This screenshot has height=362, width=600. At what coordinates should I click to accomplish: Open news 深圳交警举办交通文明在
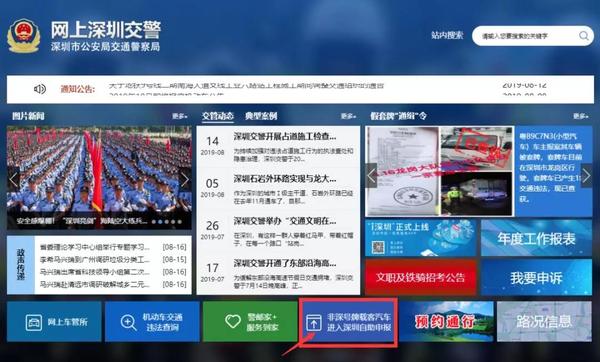coord(285,221)
